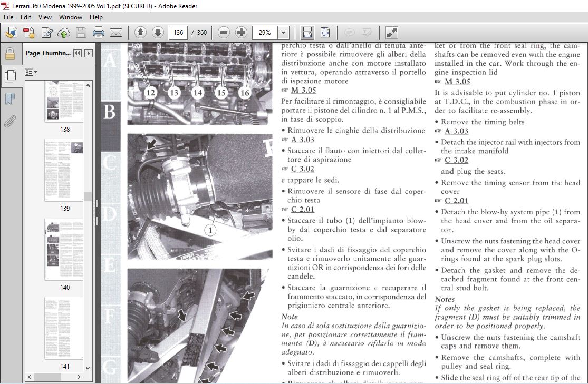Click the Fit width scrolling mode icon

click(307, 33)
